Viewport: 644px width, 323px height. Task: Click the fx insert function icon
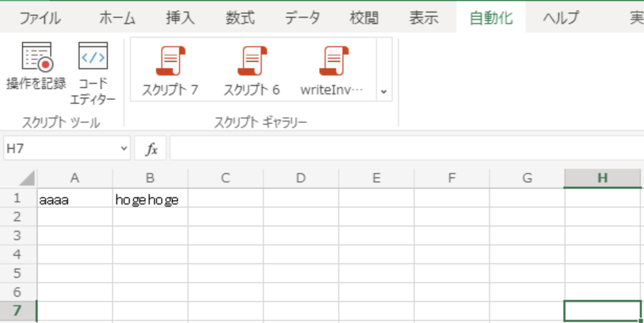152,148
